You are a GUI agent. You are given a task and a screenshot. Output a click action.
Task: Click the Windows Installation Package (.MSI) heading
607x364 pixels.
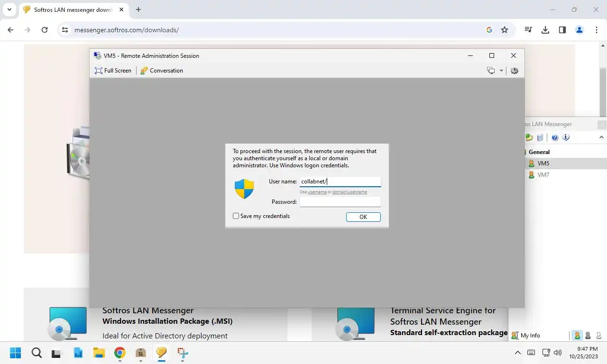(167, 321)
